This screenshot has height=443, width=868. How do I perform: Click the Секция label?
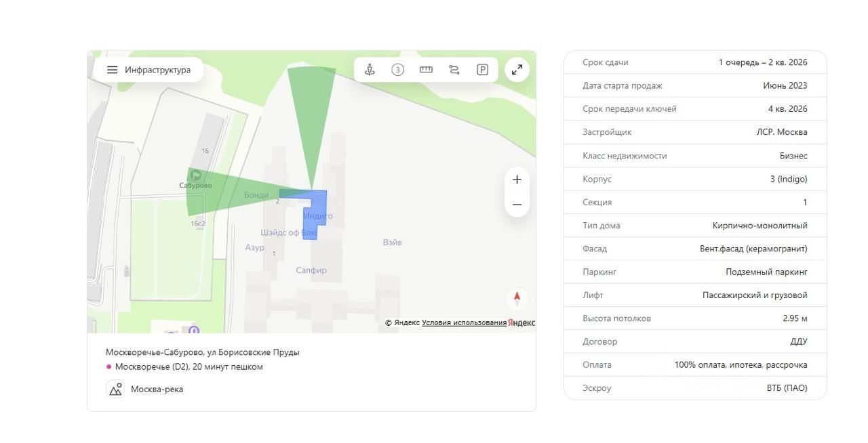pos(597,202)
